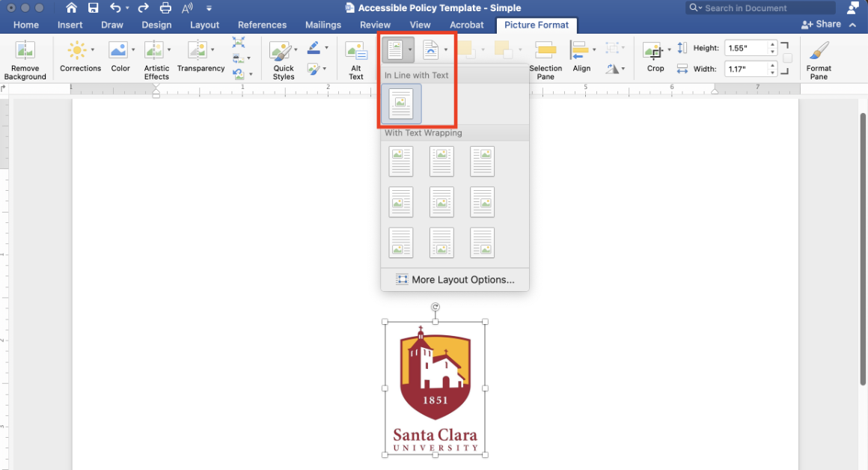Select the Artistic Effects icon
868x470 pixels.
(x=156, y=50)
